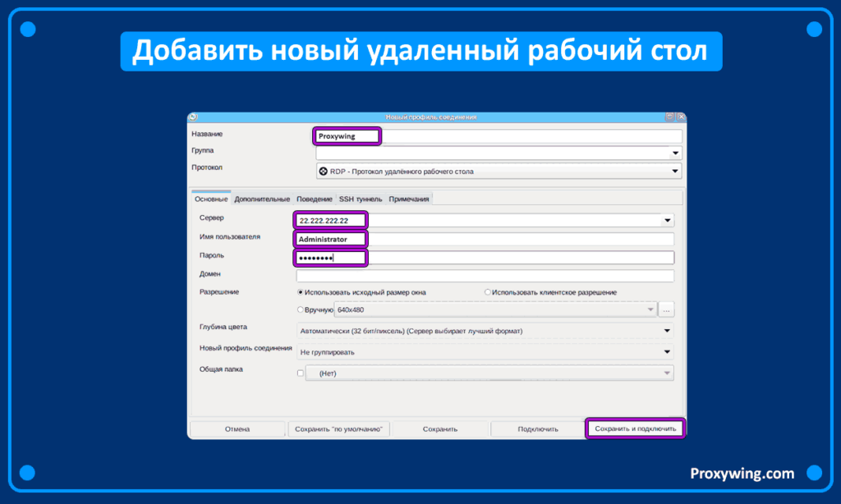This screenshot has width=841, height=504.
Task: Open the resolution list editor button
Action: (666, 310)
